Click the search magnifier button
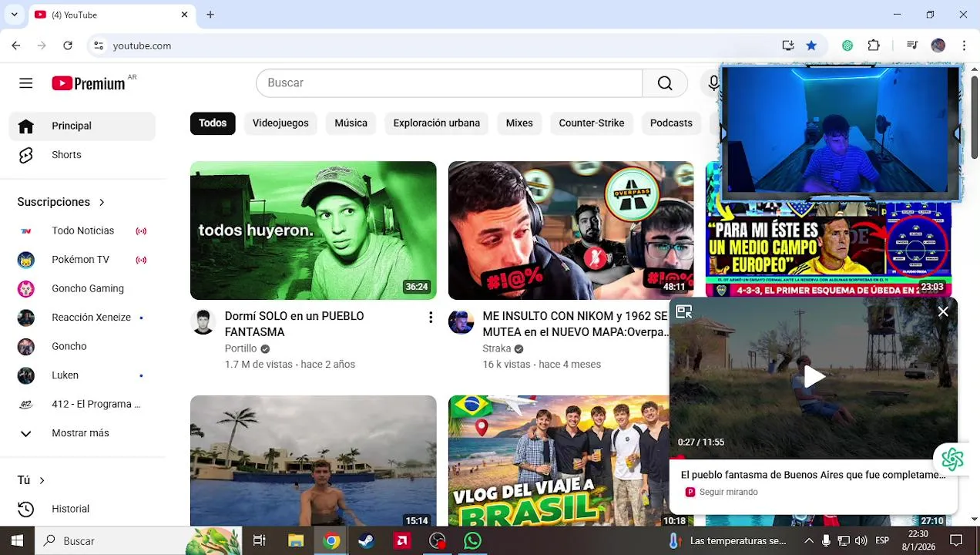 pos(665,83)
